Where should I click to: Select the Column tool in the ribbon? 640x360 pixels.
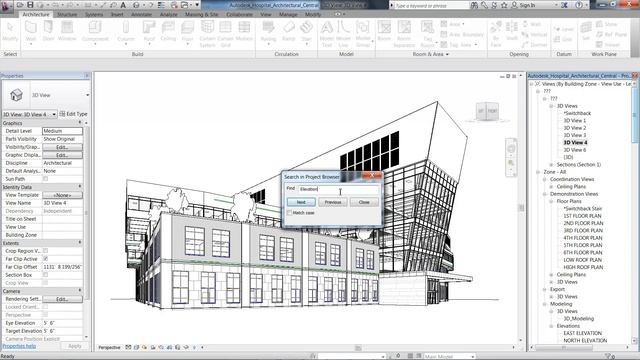tap(126, 32)
